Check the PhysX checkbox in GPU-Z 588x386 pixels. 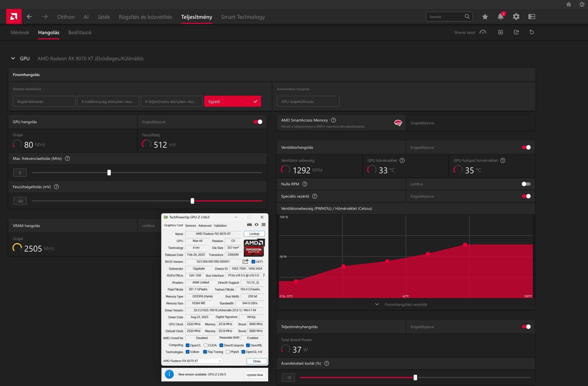(228, 352)
